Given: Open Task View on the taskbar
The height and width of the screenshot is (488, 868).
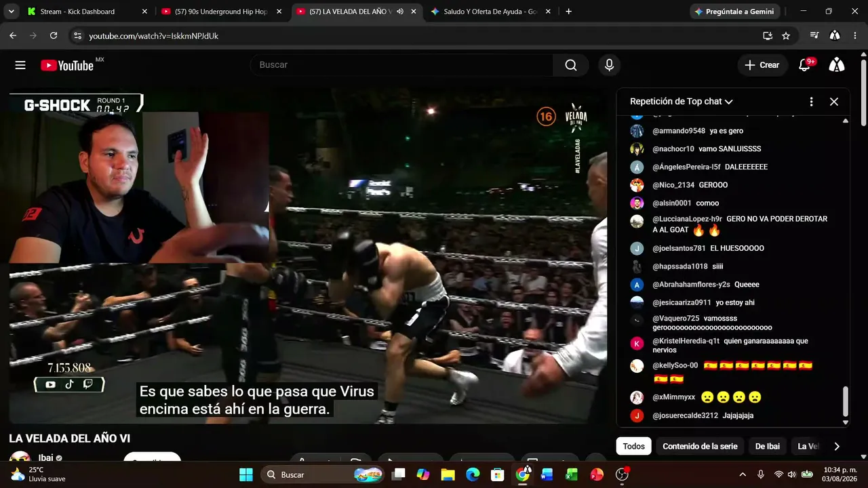Looking at the screenshot, I should tap(399, 474).
